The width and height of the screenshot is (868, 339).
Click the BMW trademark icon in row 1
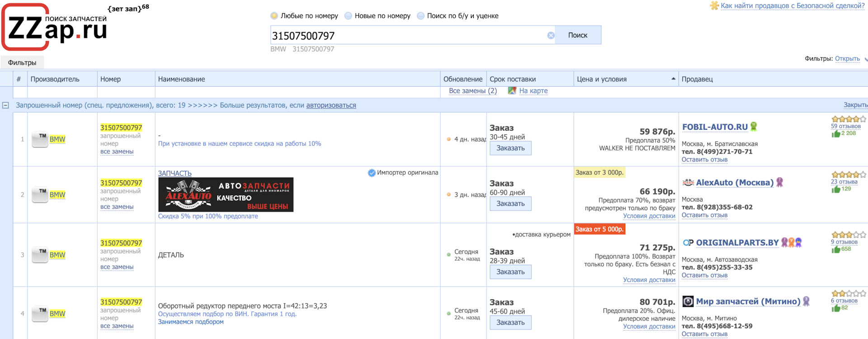(x=40, y=139)
